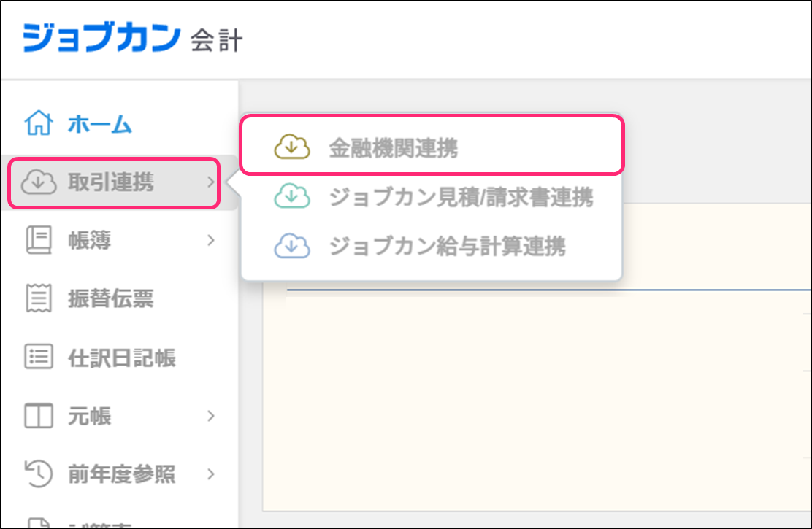Choose ジョブカン見積/請求書連携 label from submenu
This screenshot has width=812, height=529.
coord(461,197)
